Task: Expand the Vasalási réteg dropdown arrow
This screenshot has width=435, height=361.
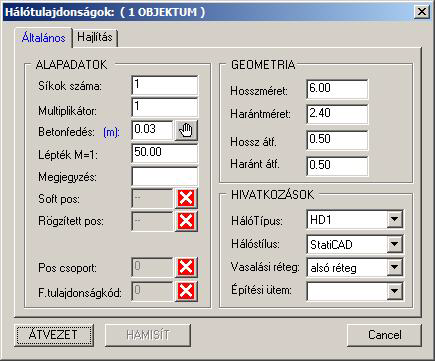Action: click(395, 267)
